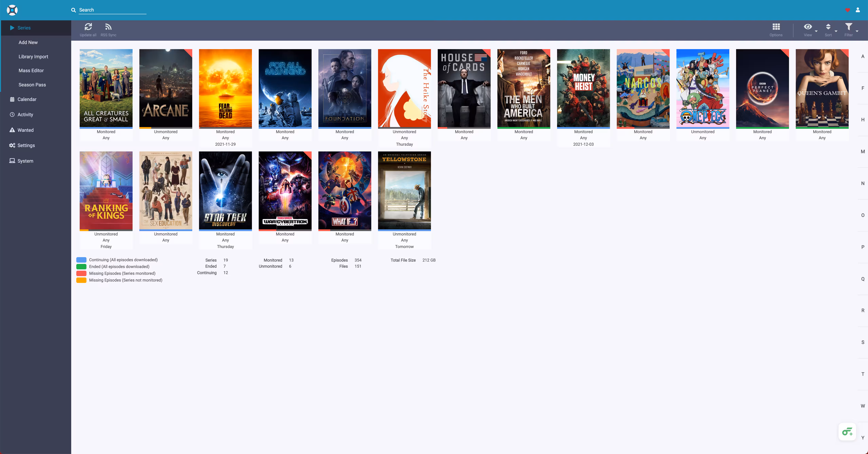This screenshot has height=454, width=868.
Task: Open the Calendar section
Action: pyautogui.click(x=27, y=99)
